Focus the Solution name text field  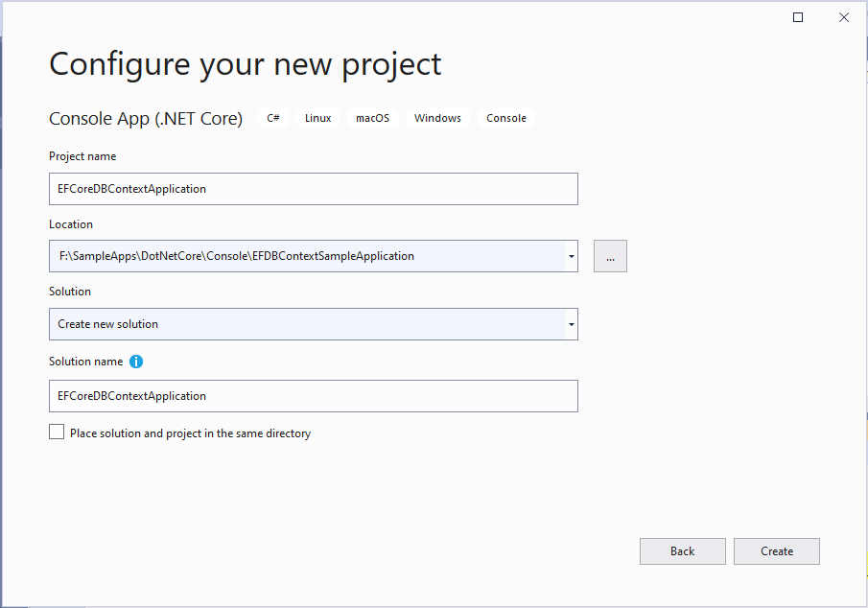pos(314,396)
